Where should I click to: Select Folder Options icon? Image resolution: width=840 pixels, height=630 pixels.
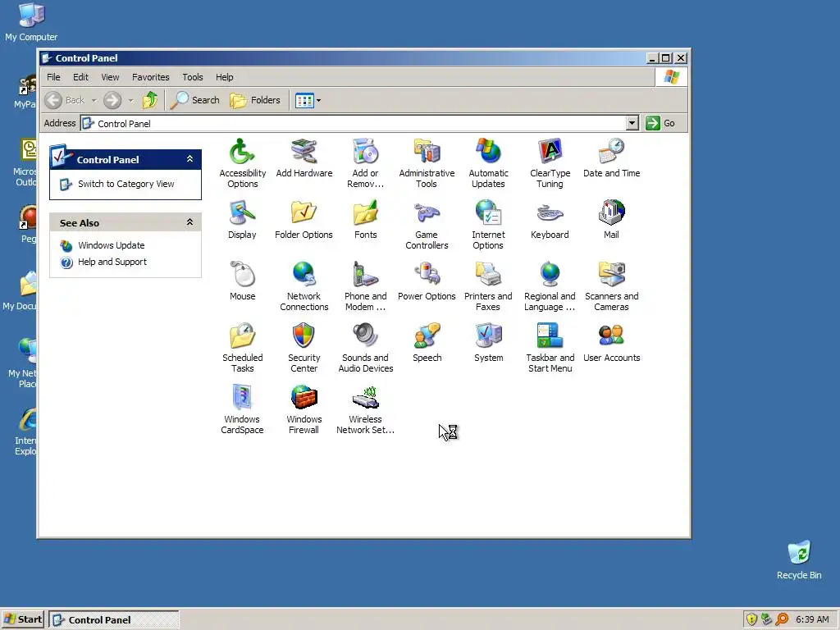304,213
